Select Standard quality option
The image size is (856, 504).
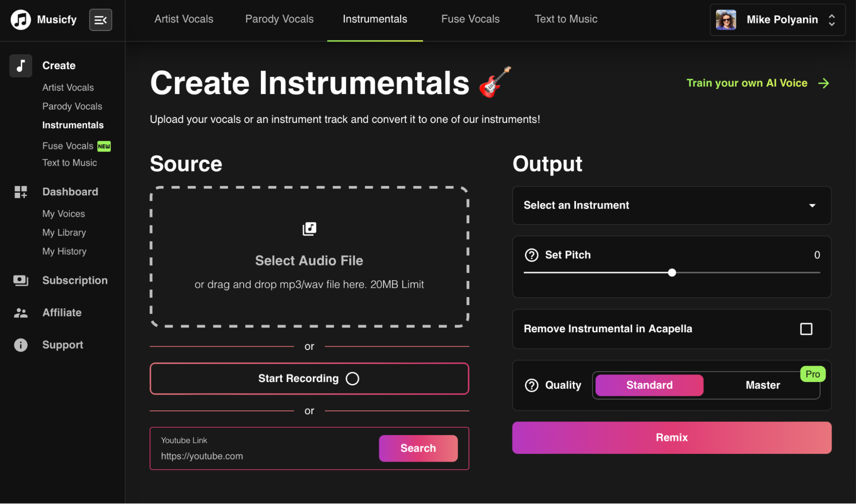[x=649, y=385]
